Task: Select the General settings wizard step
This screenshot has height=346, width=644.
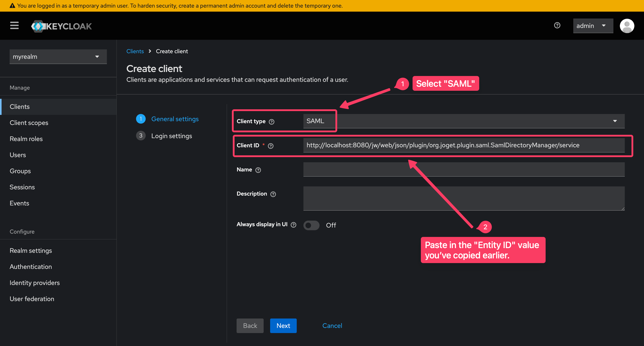Action: [167, 119]
